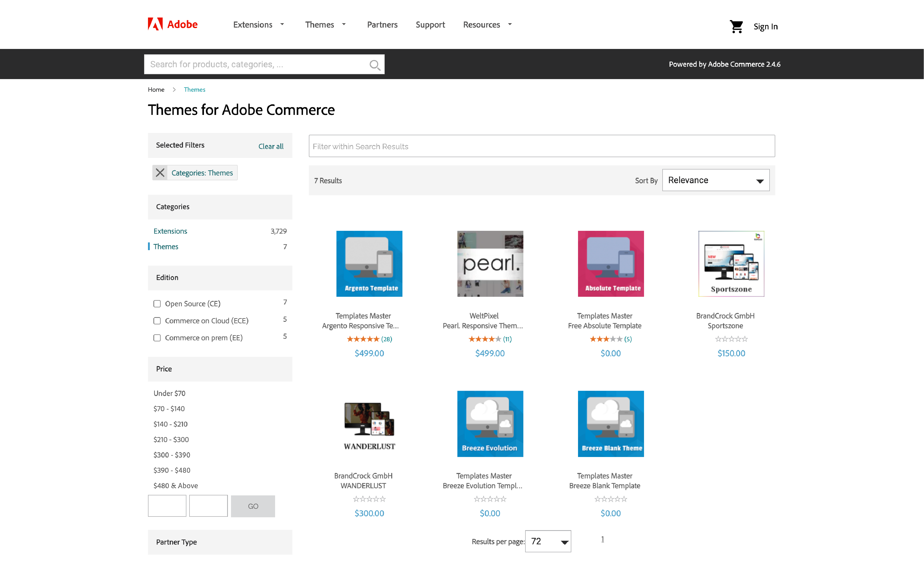924x567 pixels.
Task: Click the search magnifier icon
Action: [x=375, y=65]
